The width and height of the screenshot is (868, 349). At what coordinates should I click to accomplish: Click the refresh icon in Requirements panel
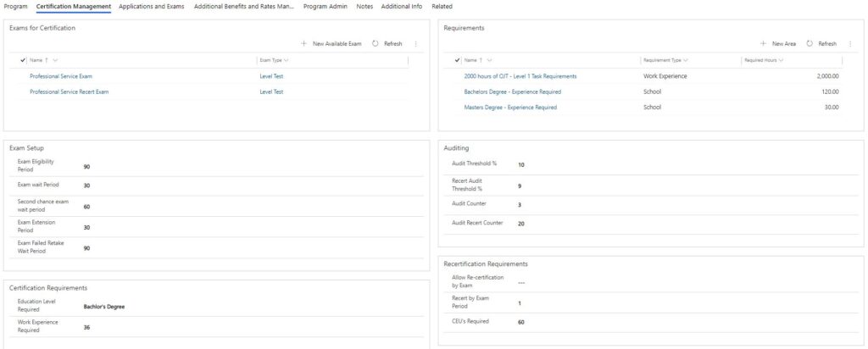click(x=810, y=44)
